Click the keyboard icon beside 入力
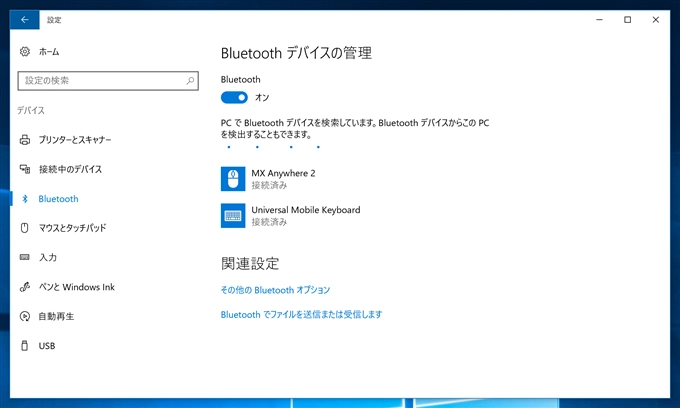This screenshot has height=408, width=680. (x=25, y=257)
